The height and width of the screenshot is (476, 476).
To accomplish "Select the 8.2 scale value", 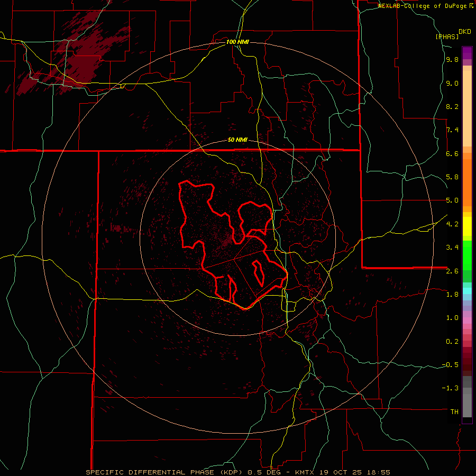I will point(452,106).
